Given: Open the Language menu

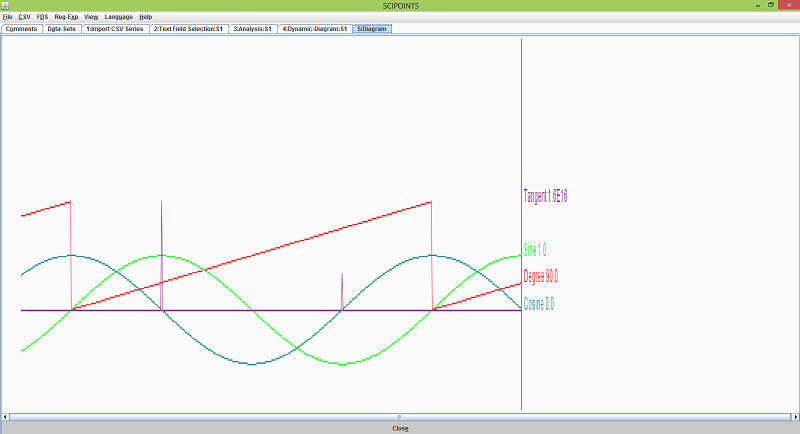Looking at the screenshot, I should (118, 17).
